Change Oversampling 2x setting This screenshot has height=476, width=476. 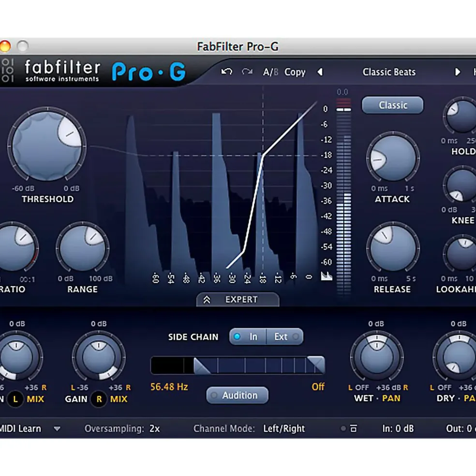pyautogui.click(x=154, y=429)
